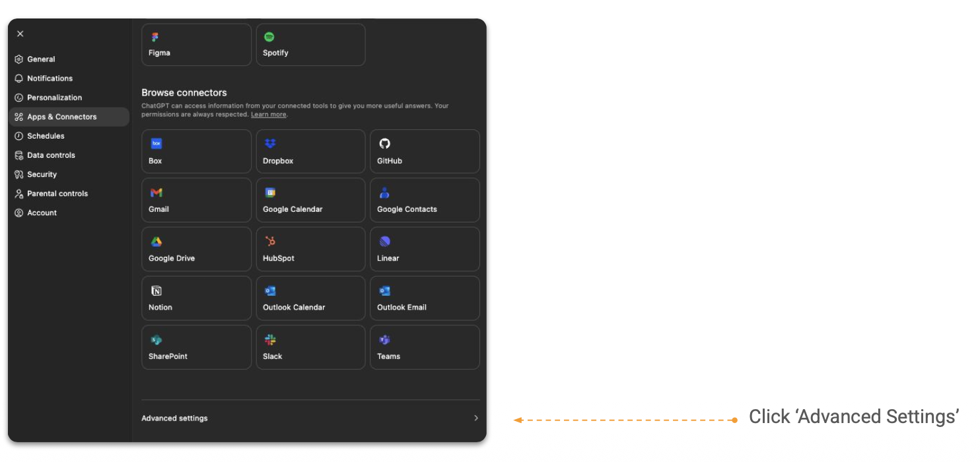Select Parental controls in the sidebar
Image resolution: width=980 pixels, height=462 pixels.
tap(57, 193)
